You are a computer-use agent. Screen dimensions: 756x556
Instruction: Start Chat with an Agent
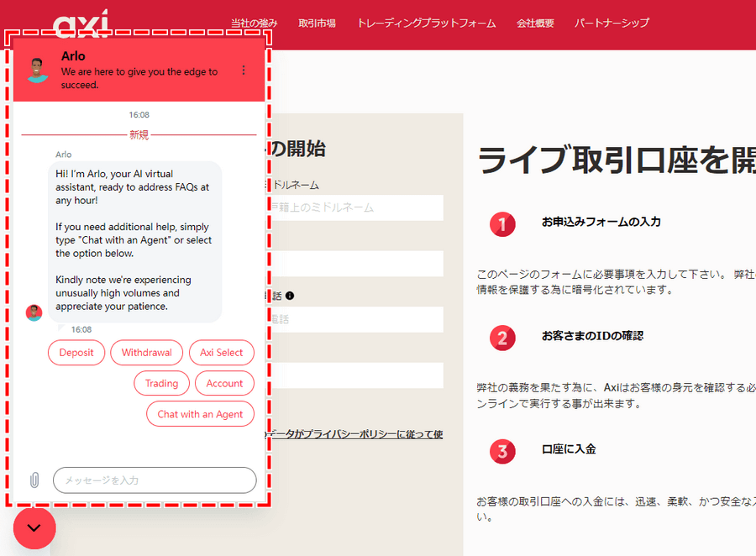[x=200, y=414]
